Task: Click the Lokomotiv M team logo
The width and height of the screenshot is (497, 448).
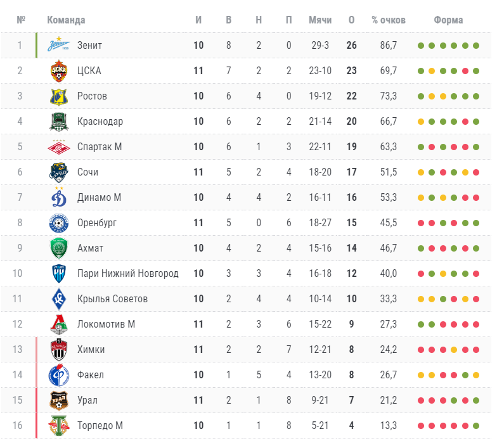Action: [x=59, y=324]
